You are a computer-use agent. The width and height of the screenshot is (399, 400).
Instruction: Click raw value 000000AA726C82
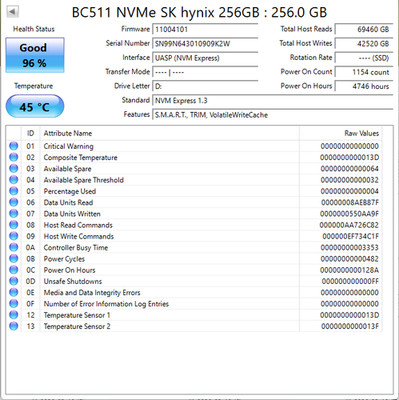click(349, 225)
